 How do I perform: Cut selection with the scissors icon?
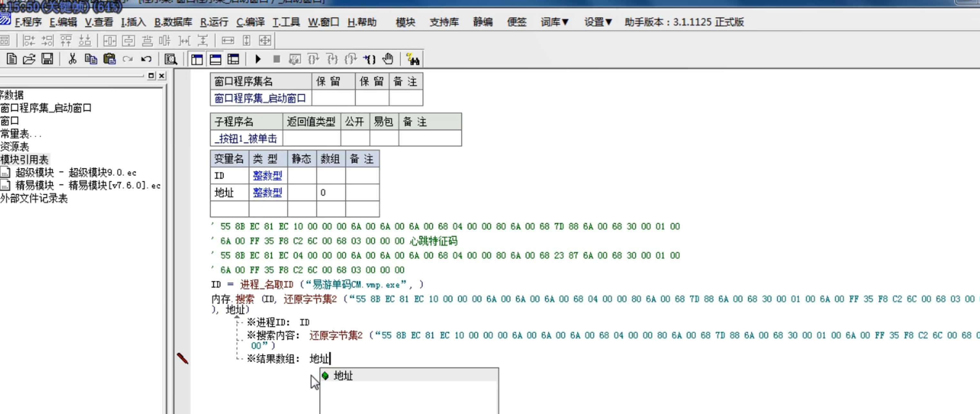(x=72, y=59)
